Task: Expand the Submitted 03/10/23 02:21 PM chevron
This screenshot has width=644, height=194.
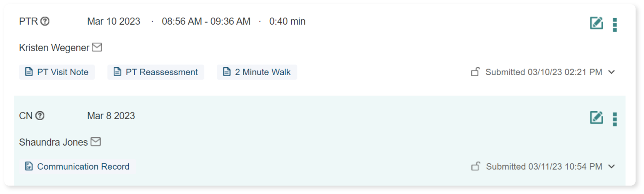Action: point(612,72)
